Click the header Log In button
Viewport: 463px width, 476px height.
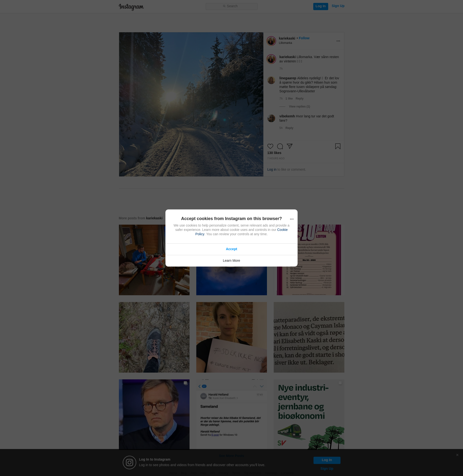pyautogui.click(x=320, y=6)
